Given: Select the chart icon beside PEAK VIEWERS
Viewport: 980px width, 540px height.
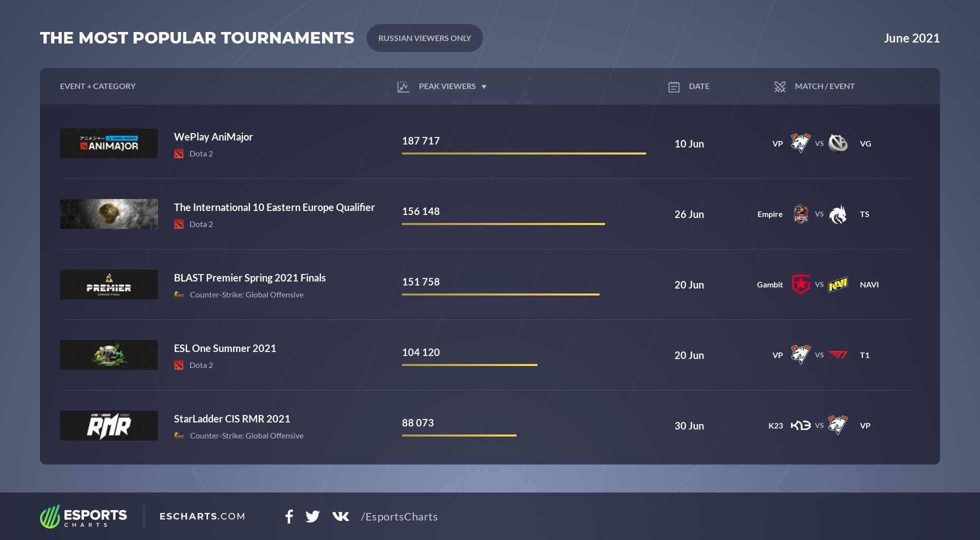Looking at the screenshot, I should (402, 86).
